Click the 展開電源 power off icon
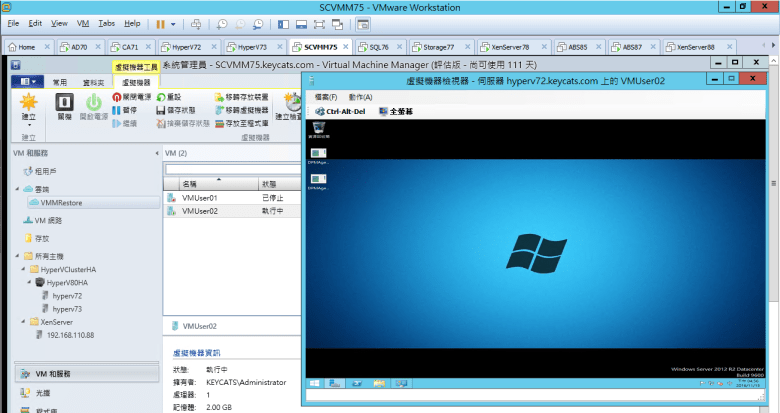The image size is (780, 413). coord(117,97)
